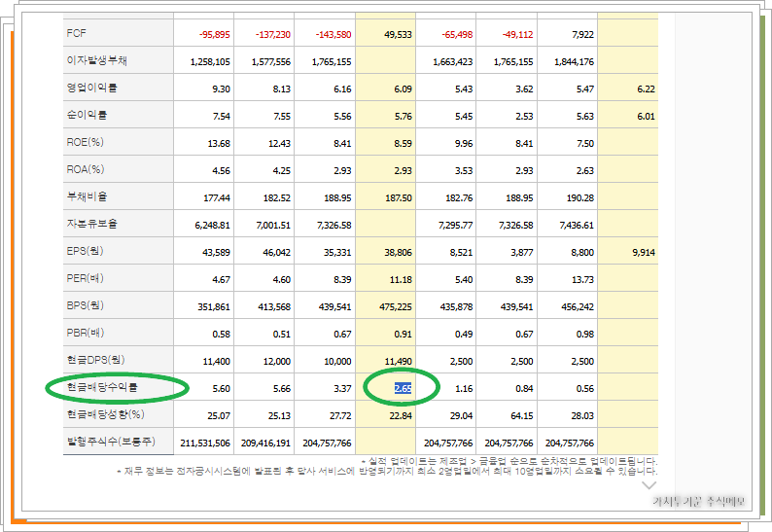Screen dimensions: 772x532
Task: Click the ROE(%) row label
Action: tap(86, 142)
